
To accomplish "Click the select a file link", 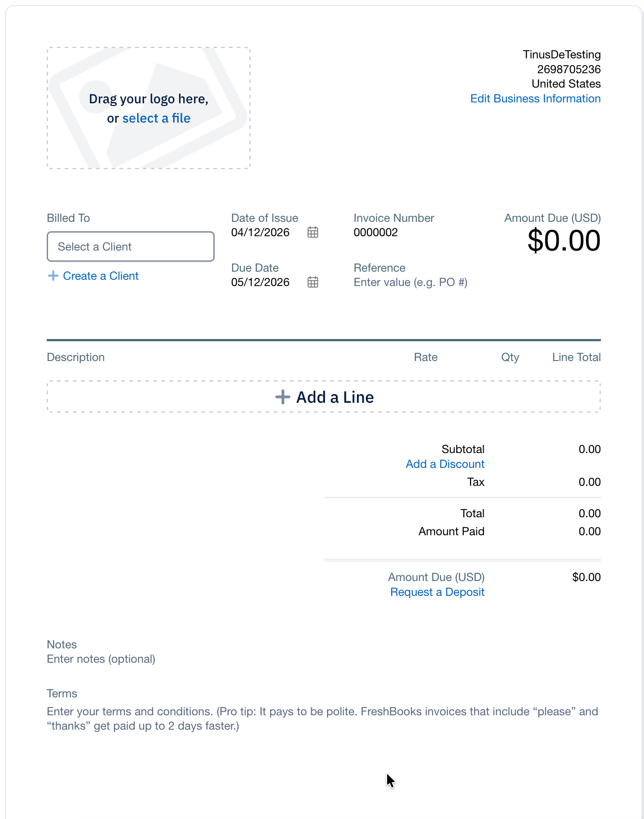I will 156,118.
